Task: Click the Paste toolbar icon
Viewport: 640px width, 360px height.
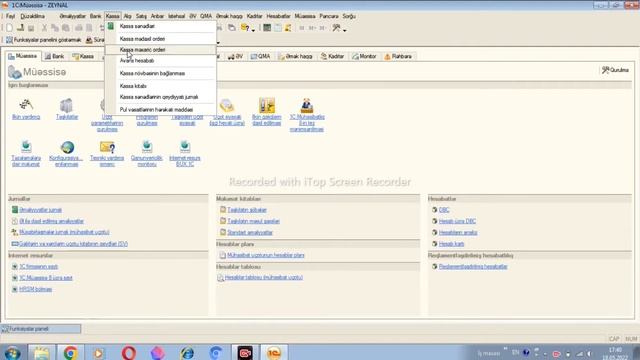Action: (x=65, y=28)
